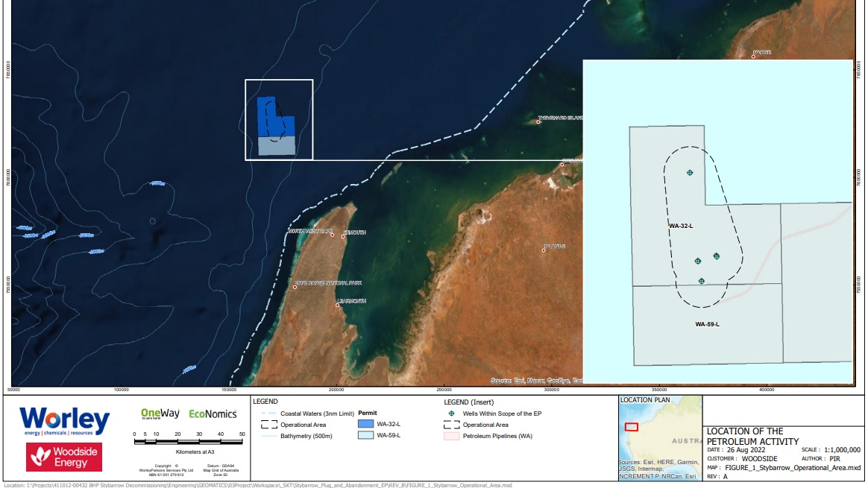868x488 pixels.
Task: Click the well marker inside WA-32-L inset
Action: click(x=690, y=172)
